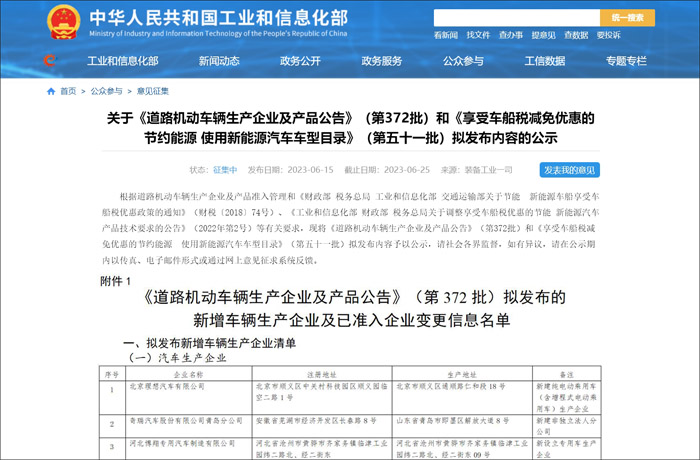Go to 首页 via breadcrumb
This screenshot has height=460, width=700.
pyautogui.click(x=68, y=91)
